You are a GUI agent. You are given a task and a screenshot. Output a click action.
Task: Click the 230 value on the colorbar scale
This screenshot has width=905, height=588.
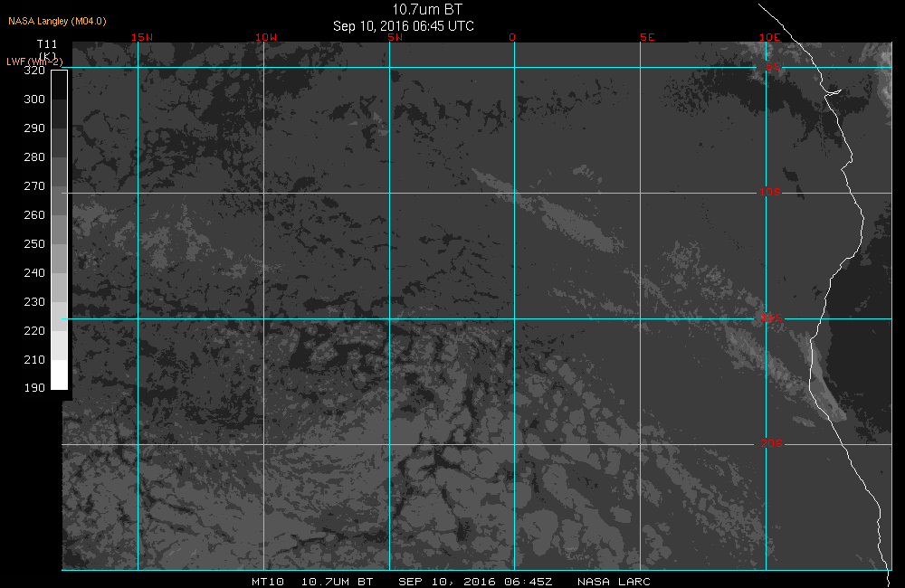34,302
